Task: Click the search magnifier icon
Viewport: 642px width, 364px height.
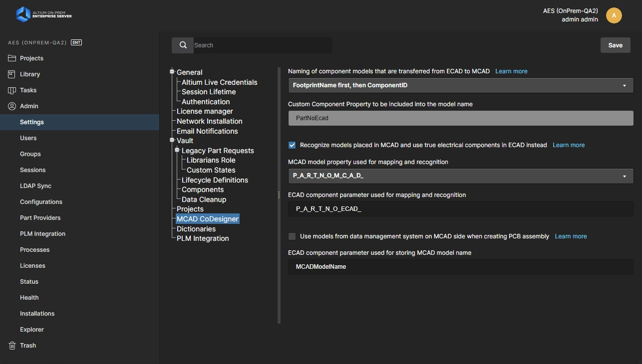Action: click(x=183, y=45)
